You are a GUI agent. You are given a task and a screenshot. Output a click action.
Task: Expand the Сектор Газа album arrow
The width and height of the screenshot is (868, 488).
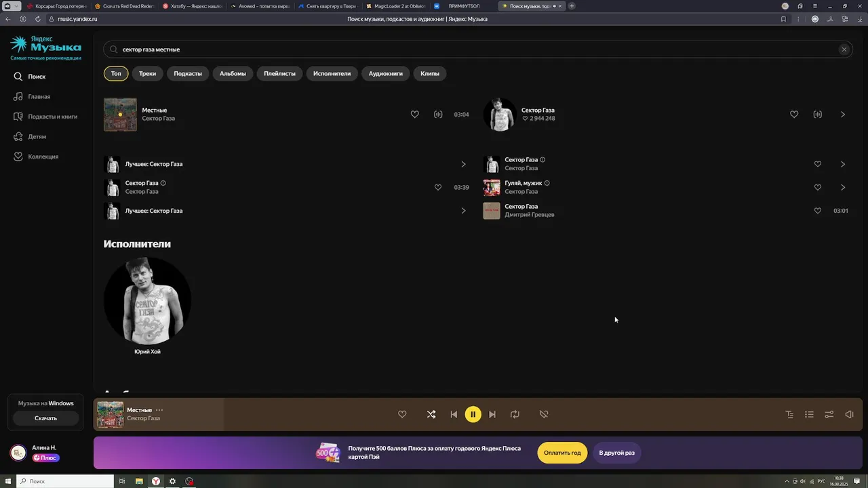(x=843, y=164)
